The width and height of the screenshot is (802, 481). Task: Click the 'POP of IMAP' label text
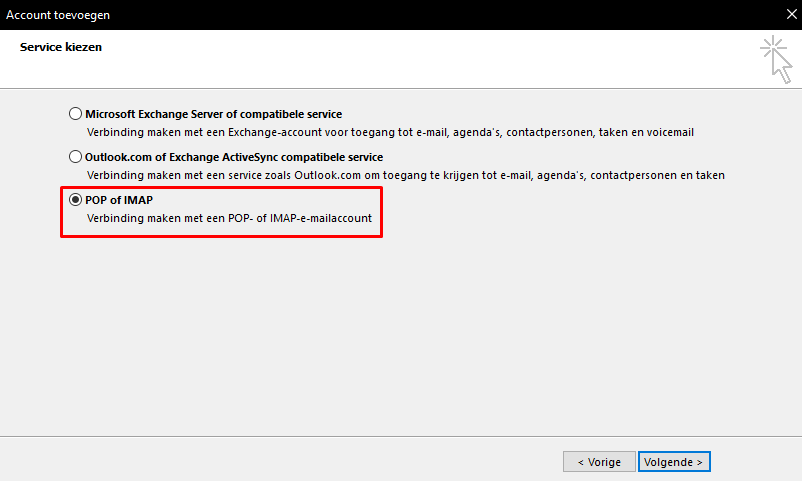point(119,200)
